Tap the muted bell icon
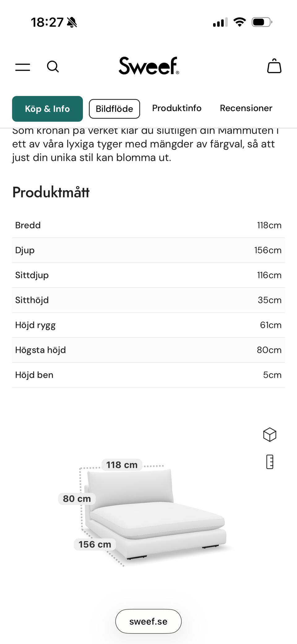297x644 pixels. [72, 22]
